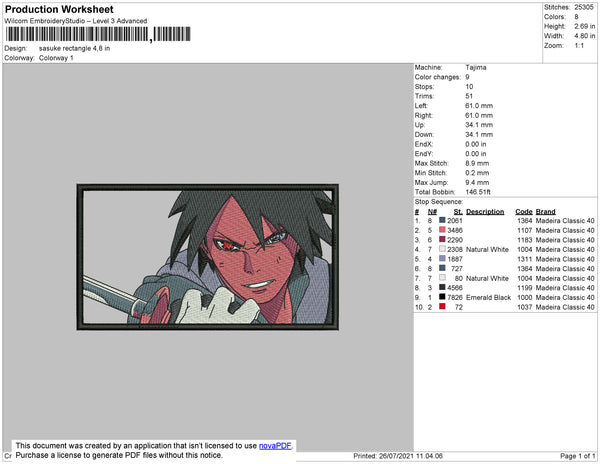This screenshot has width=600, height=464.
Task: Click the design name 'sasuke rectangle 4,8 in'
Action: 75,49
